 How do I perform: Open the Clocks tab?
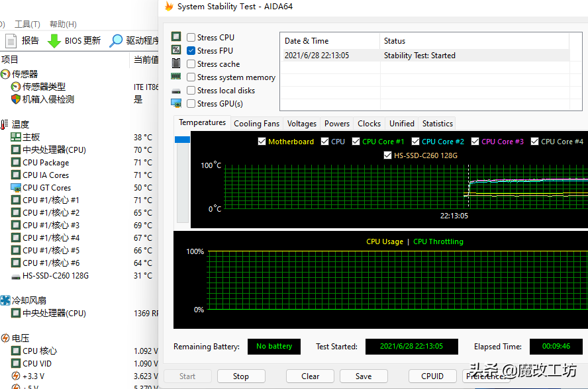click(x=369, y=124)
